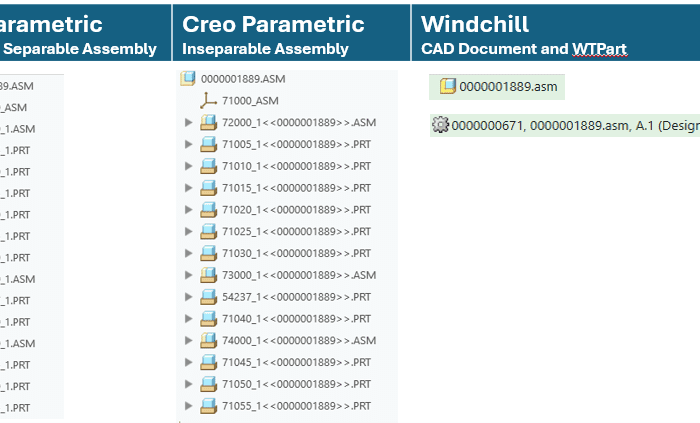
Task: Click the Windchill 0000001889.asm document name
Action: tap(508, 87)
